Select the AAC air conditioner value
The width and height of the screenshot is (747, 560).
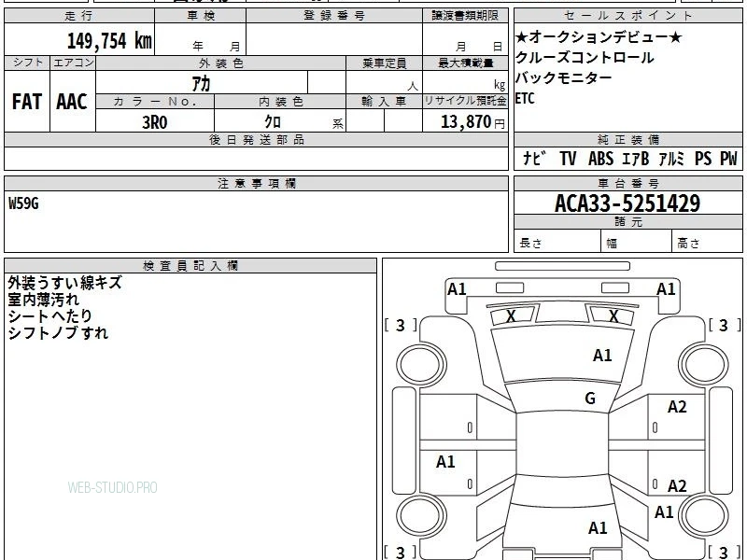click(72, 102)
